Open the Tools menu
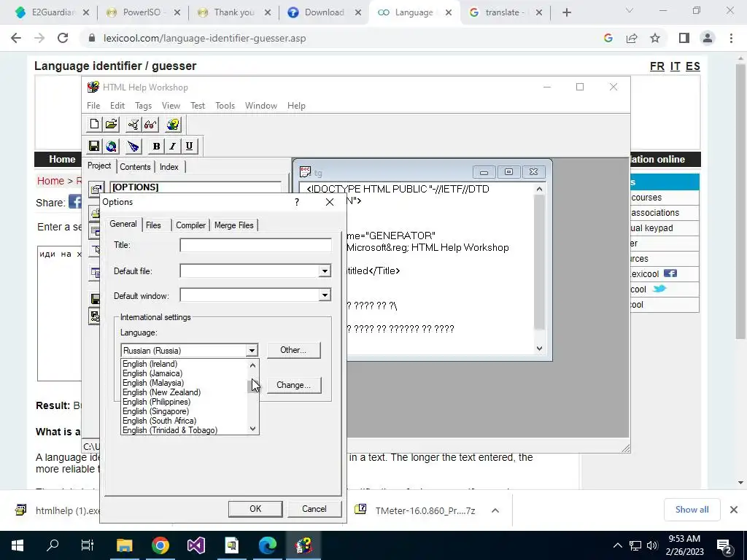The width and height of the screenshot is (747, 560). click(x=225, y=106)
